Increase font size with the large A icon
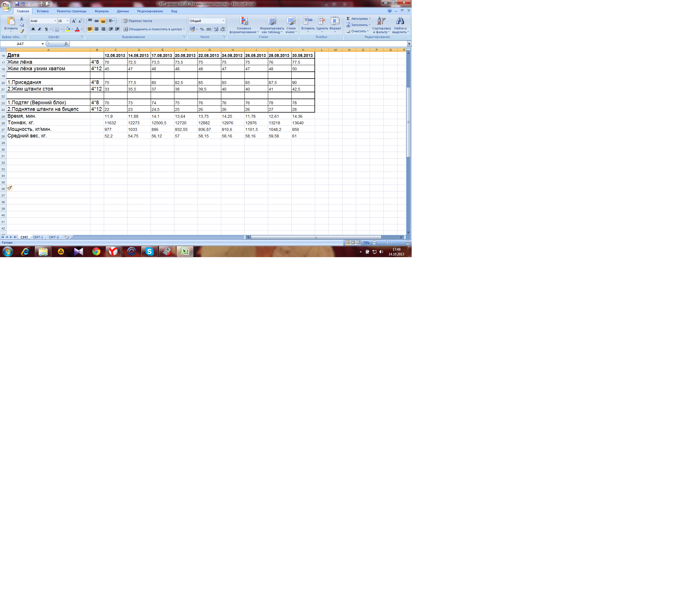This screenshot has width=693, height=616. coord(74,21)
